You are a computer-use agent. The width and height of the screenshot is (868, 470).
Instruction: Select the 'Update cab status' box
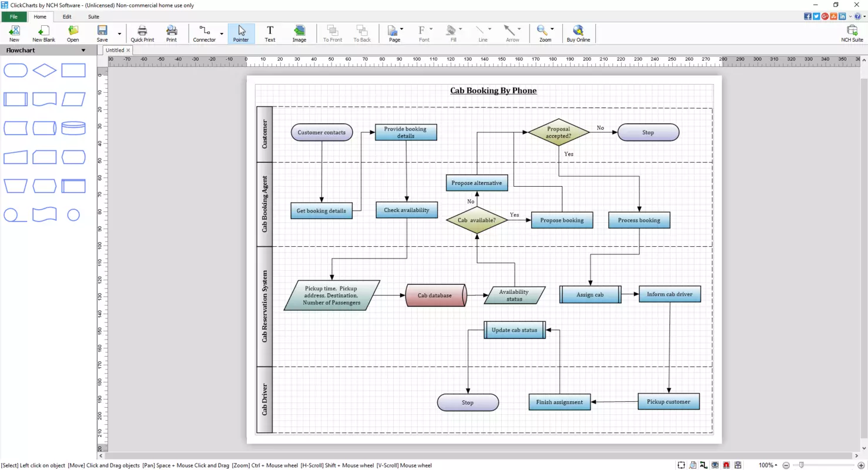coord(514,330)
